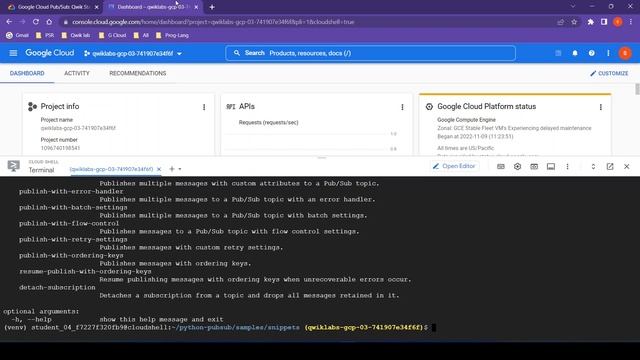Open a new browser tab
640x360 pixels.
212,7
